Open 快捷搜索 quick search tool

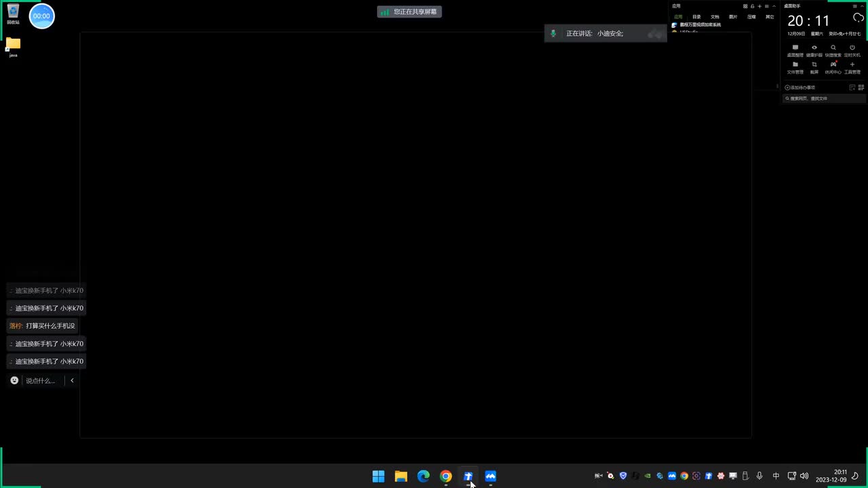pos(833,51)
